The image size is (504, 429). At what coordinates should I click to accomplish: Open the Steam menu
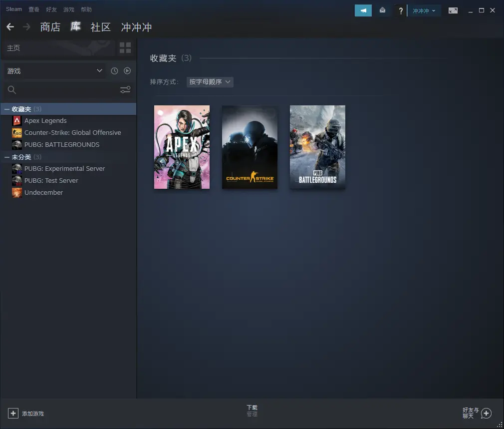pyautogui.click(x=14, y=9)
